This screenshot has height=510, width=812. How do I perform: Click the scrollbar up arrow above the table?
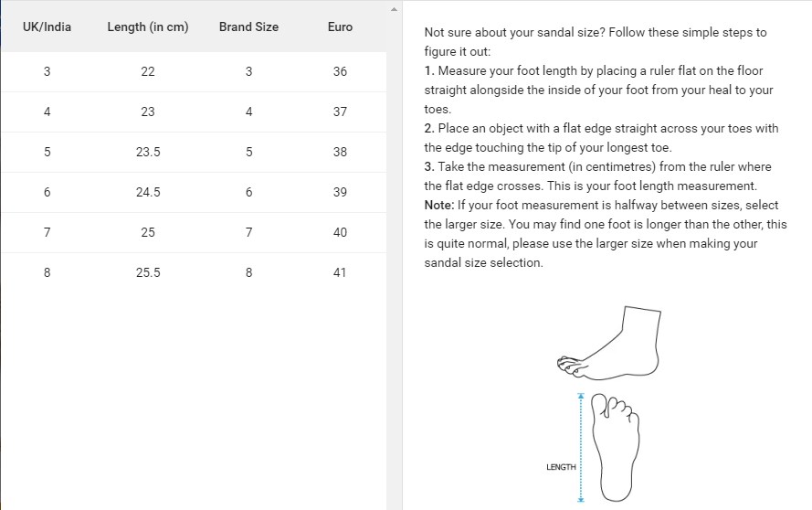(394, 10)
